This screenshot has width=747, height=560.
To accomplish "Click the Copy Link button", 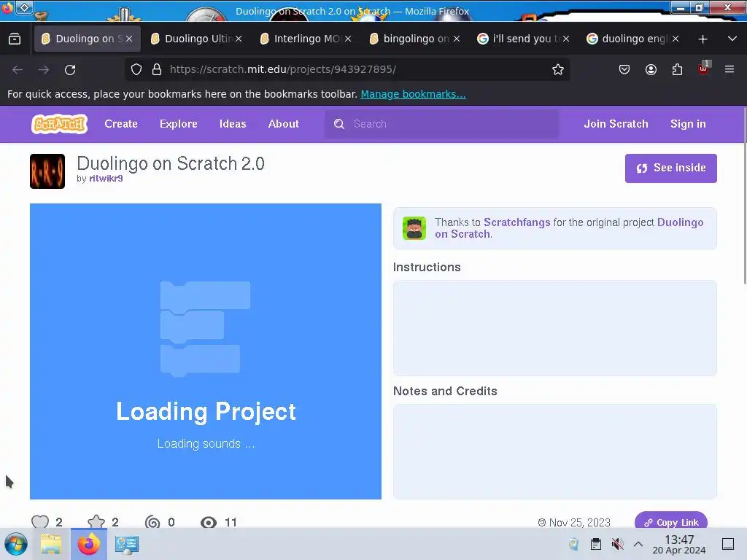I will [671, 521].
